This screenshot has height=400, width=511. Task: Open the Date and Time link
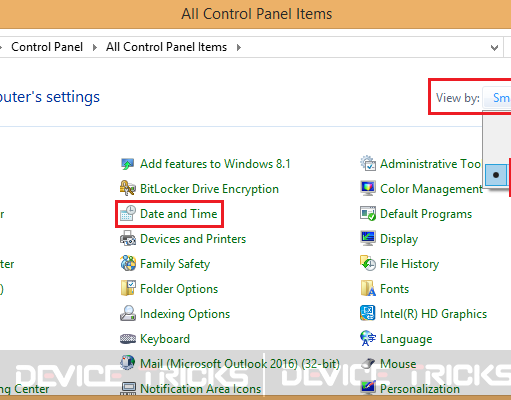pyautogui.click(x=179, y=214)
